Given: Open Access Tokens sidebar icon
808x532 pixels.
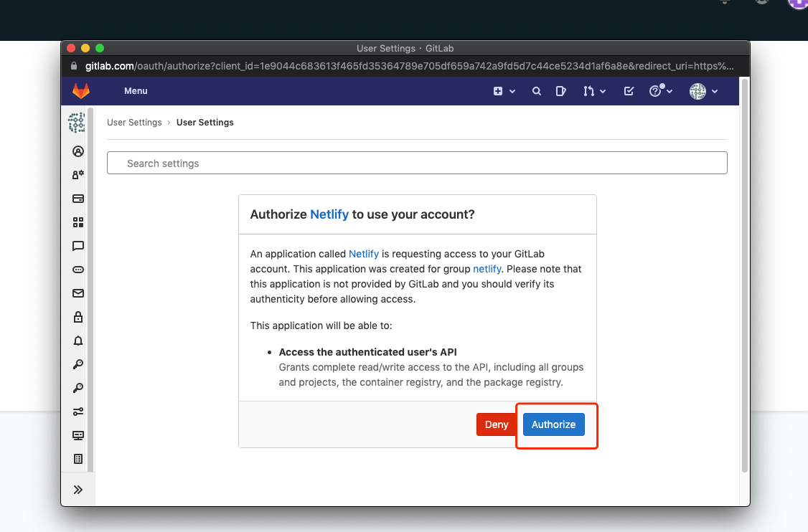Looking at the screenshot, I should 77,270.
